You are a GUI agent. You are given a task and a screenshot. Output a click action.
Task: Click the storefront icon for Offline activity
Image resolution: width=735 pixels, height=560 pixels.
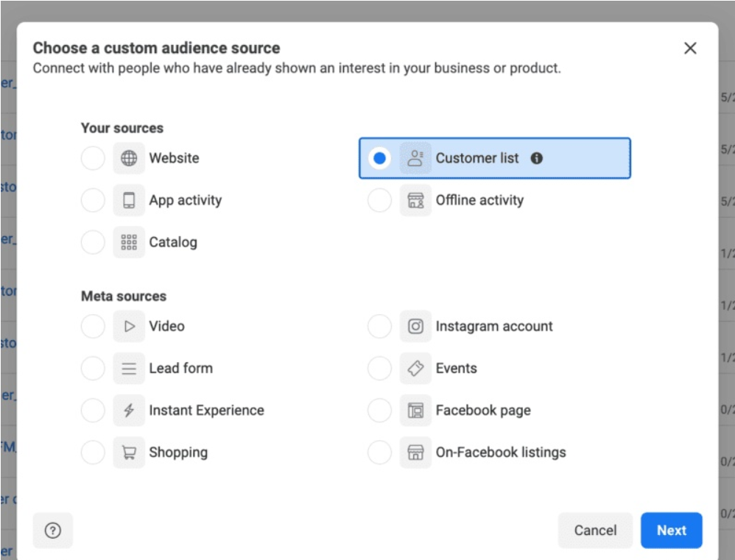(415, 200)
